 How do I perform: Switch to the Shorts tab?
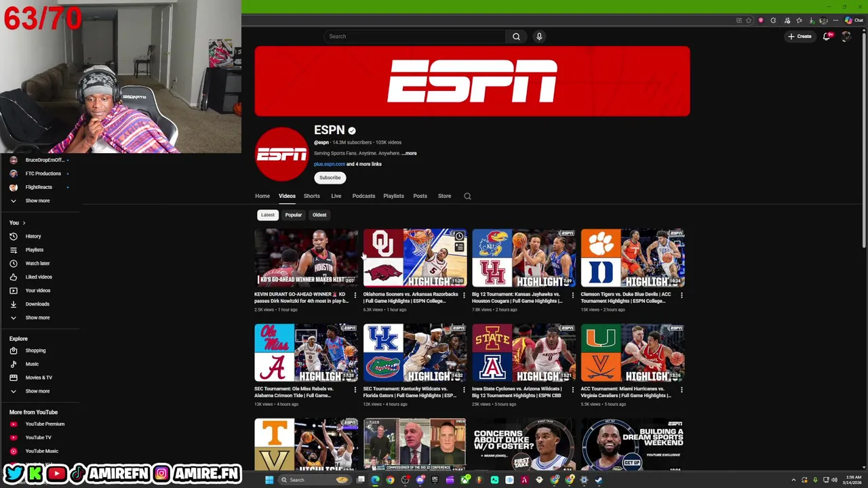(x=312, y=196)
